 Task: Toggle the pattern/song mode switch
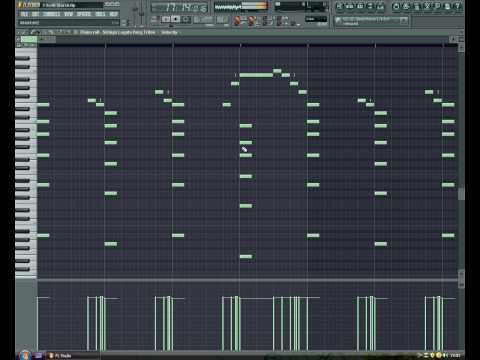point(155,19)
